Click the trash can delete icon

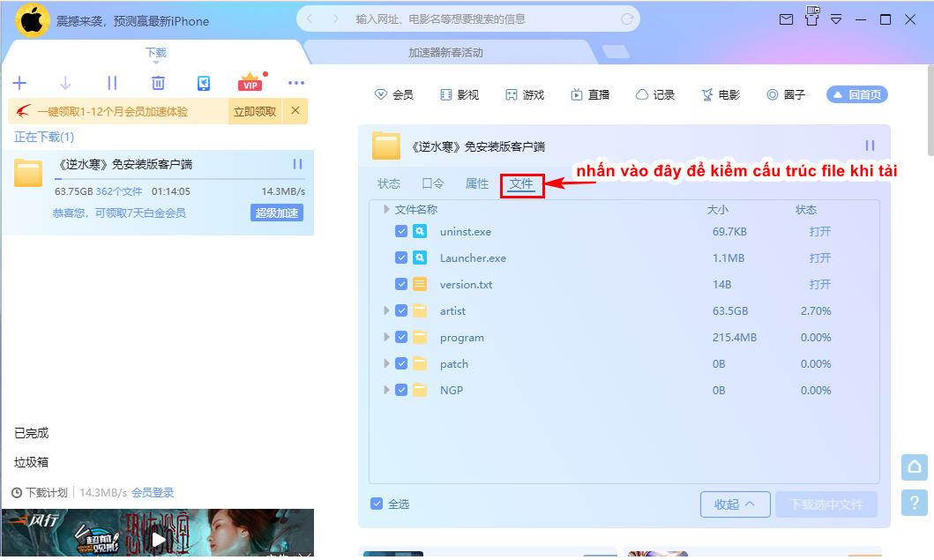pos(158,83)
